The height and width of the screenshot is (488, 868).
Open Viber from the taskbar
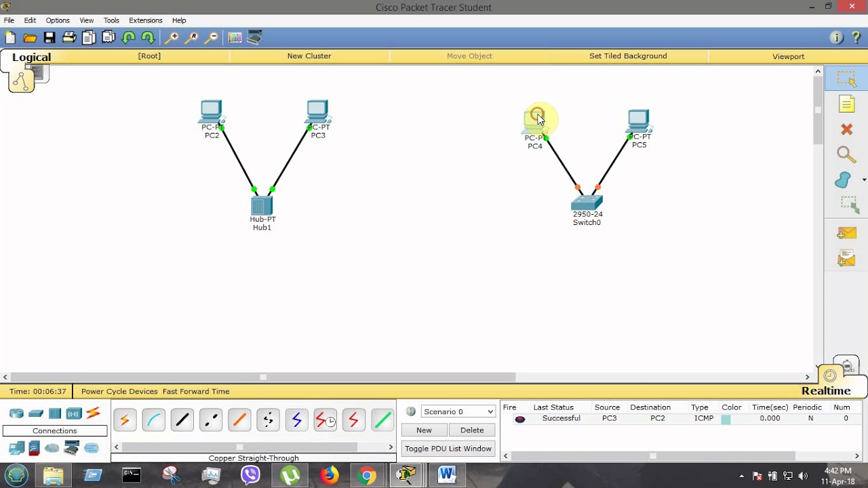(x=251, y=475)
